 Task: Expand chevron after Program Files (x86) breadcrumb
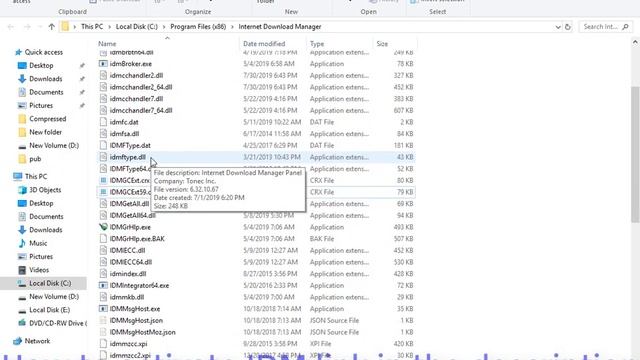(x=232, y=27)
